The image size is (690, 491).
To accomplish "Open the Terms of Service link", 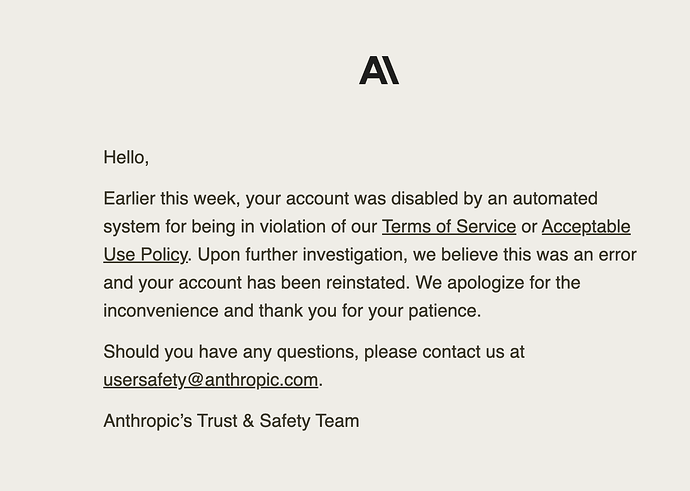I will (449, 227).
